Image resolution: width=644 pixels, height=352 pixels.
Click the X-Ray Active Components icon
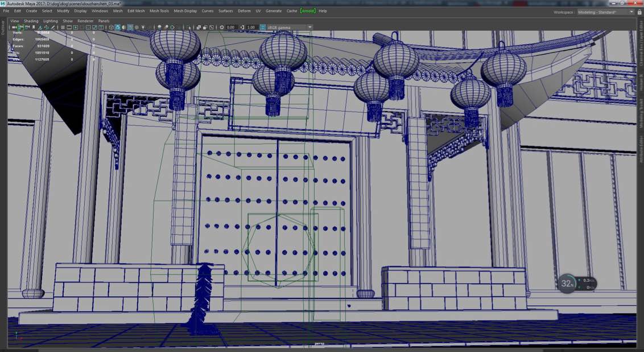(x=205, y=27)
